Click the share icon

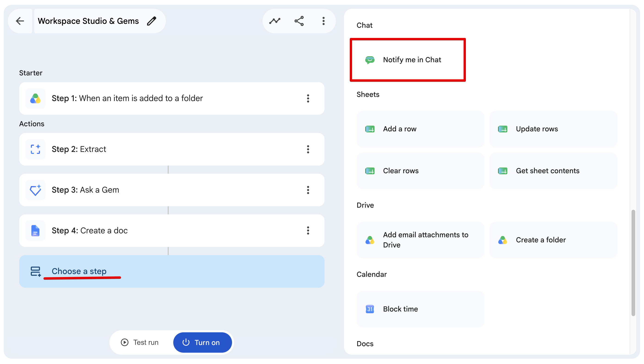[x=299, y=21]
